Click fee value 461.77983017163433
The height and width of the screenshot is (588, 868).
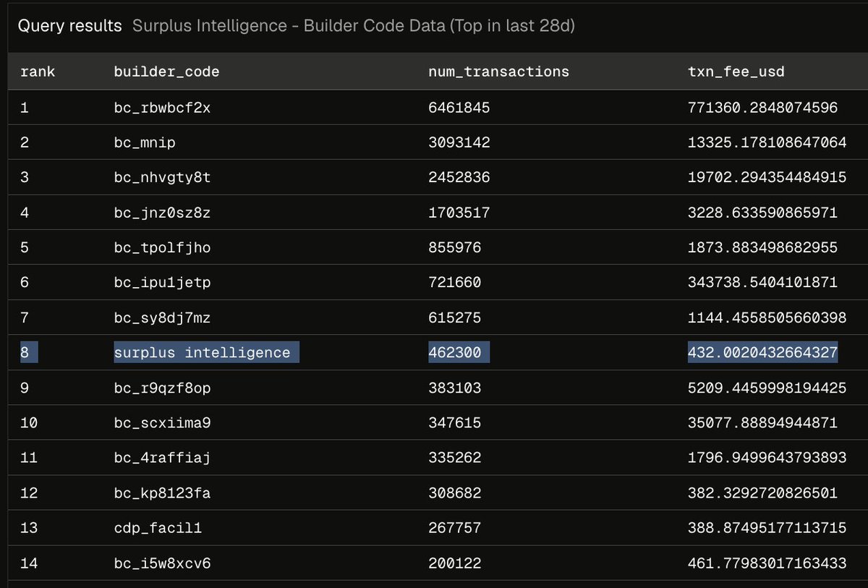[767, 563]
